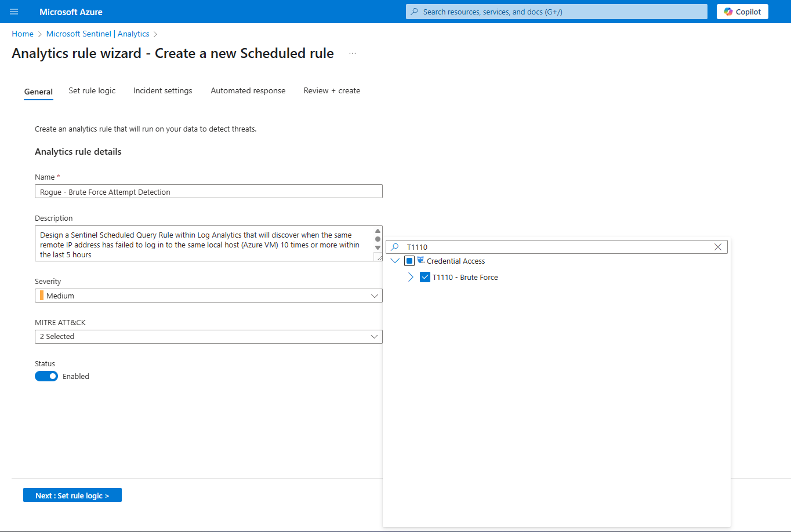This screenshot has height=532, width=791.
Task: Click the Description resize handle
Action: tap(379, 257)
